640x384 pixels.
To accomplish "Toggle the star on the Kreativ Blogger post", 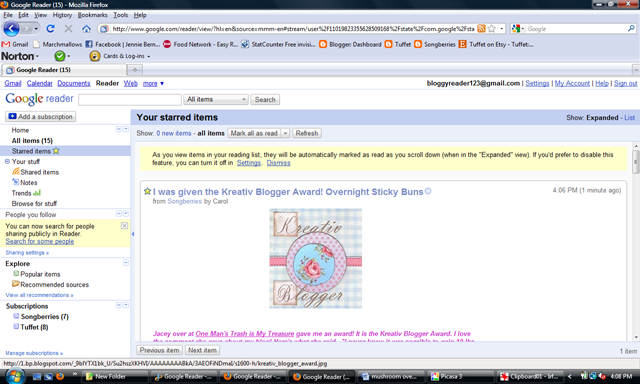I will click(x=147, y=191).
